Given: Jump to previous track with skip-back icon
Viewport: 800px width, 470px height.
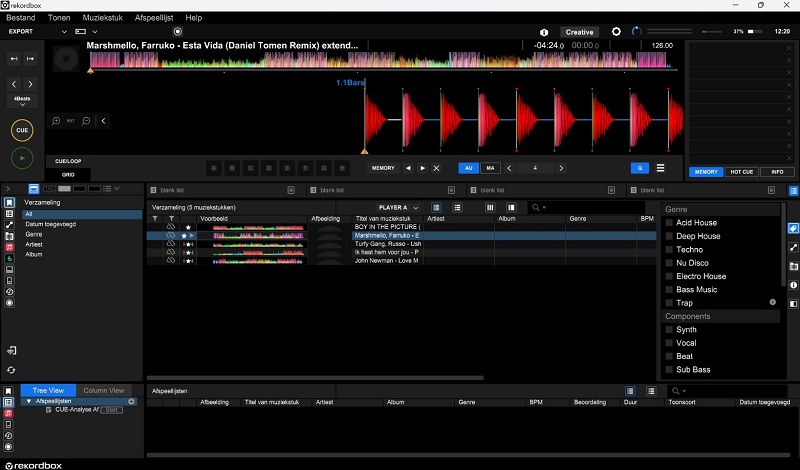Looking at the screenshot, I should coord(14,59).
